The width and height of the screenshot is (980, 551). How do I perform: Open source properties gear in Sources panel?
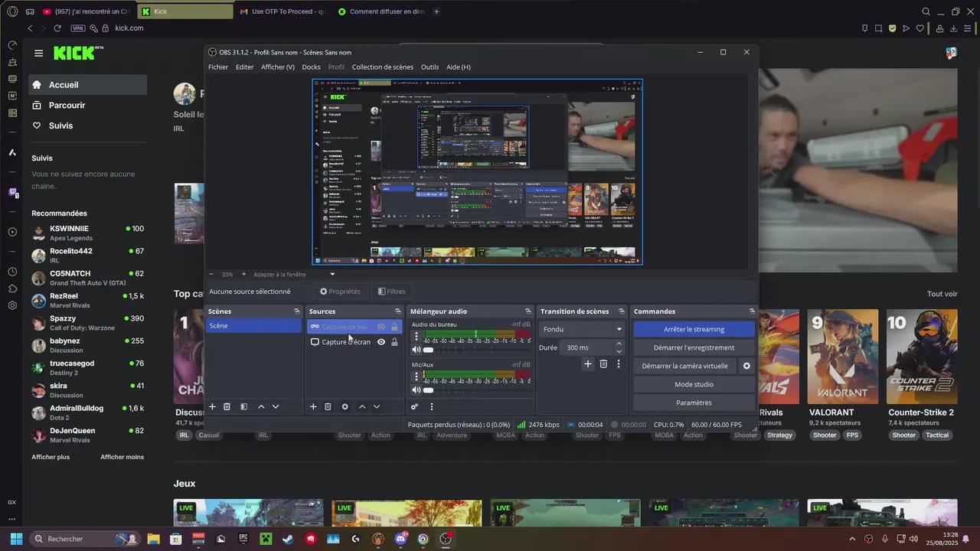coord(345,406)
